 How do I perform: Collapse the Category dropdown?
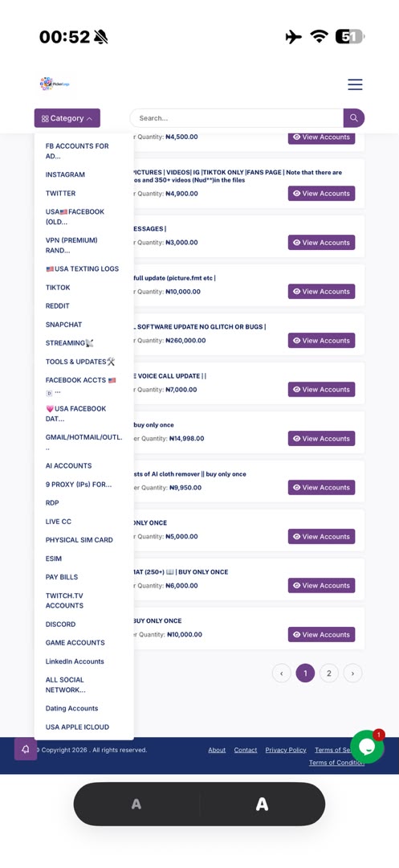pyautogui.click(x=67, y=118)
